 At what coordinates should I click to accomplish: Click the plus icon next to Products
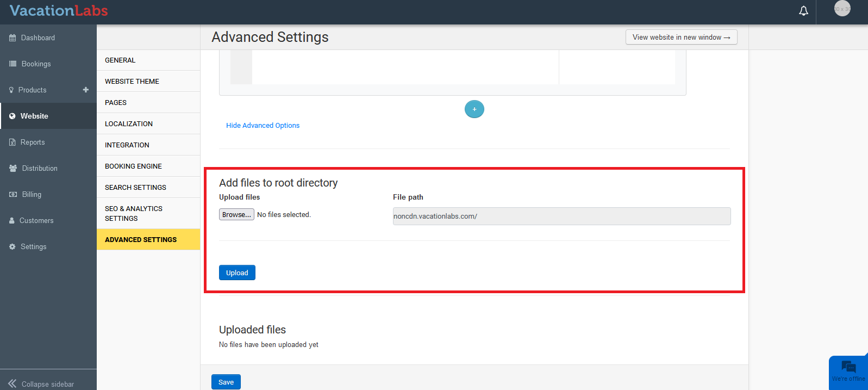[x=86, y=90]
